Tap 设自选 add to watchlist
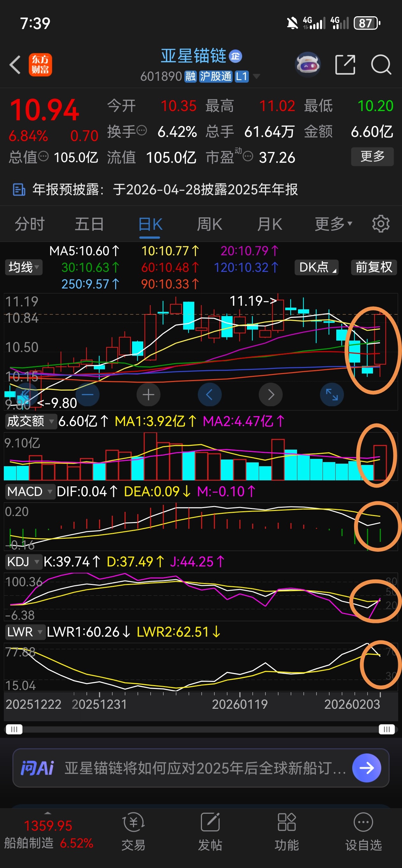 click(363, 832)
